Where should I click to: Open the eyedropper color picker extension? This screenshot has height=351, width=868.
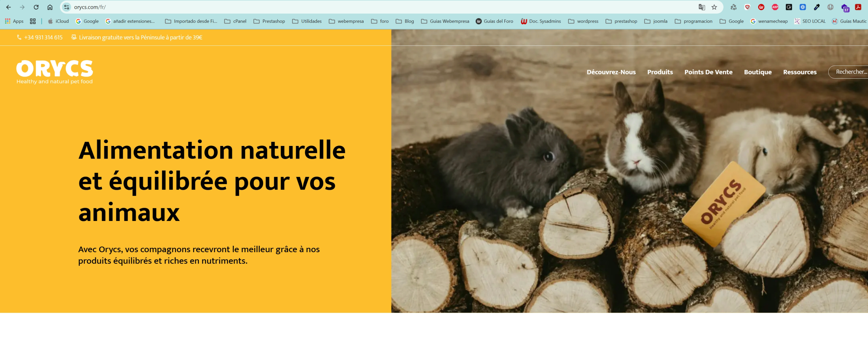click(x=817, y=7)
